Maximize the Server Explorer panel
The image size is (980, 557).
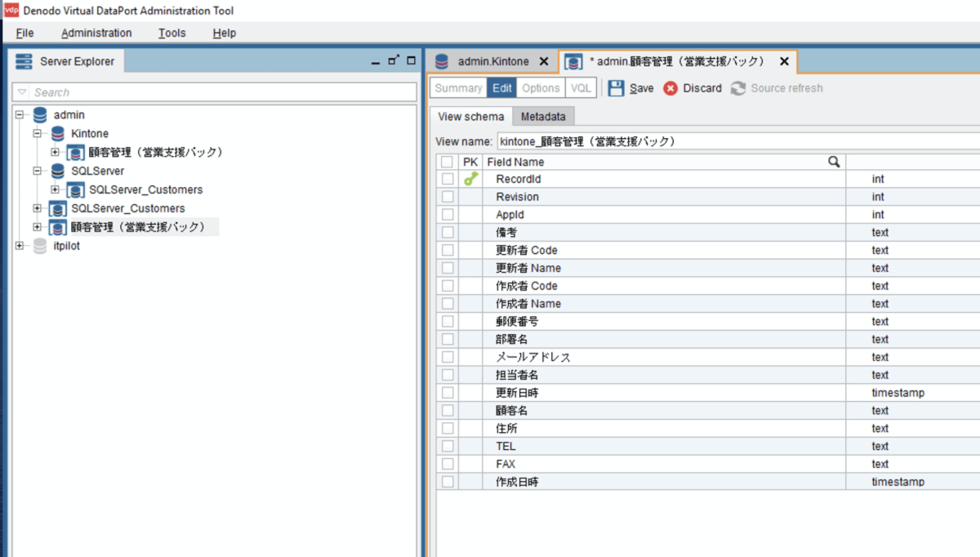[x=412, y=60]
